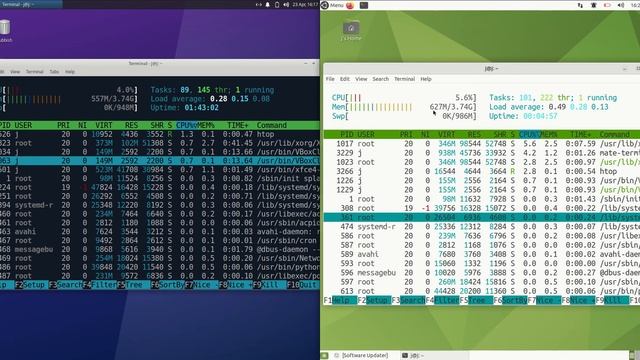640x360 pixels.
Task: Open Terminal menu in Xfce terminal
Action: 35,71
